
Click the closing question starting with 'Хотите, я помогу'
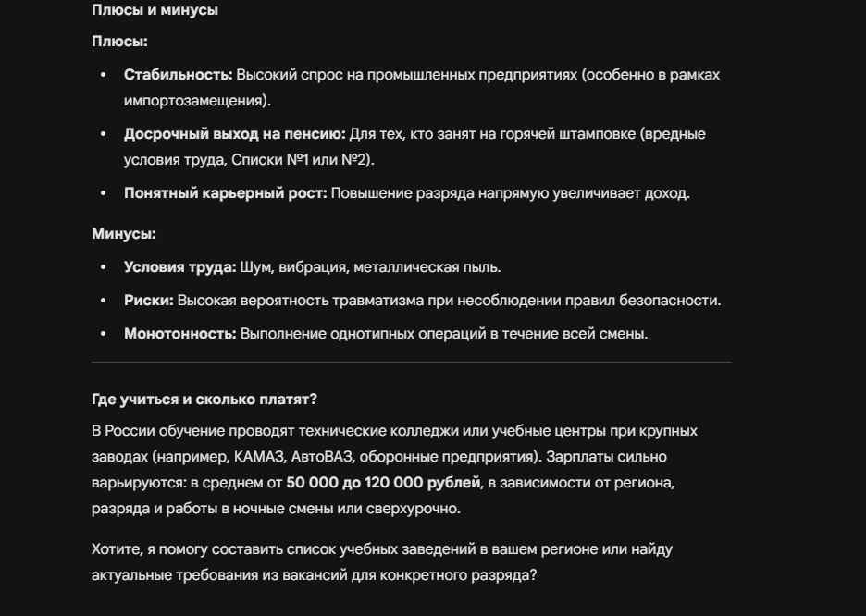coord(382,562)
